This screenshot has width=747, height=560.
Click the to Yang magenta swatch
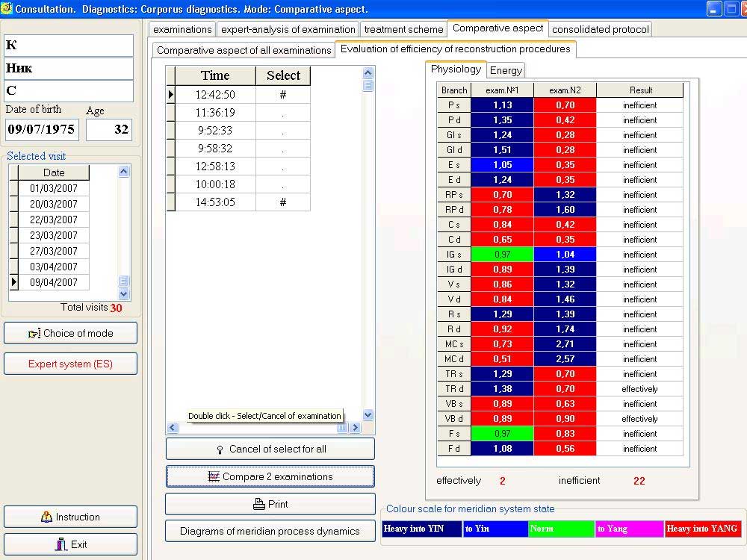pyautogui.click(x=629, y=529)
